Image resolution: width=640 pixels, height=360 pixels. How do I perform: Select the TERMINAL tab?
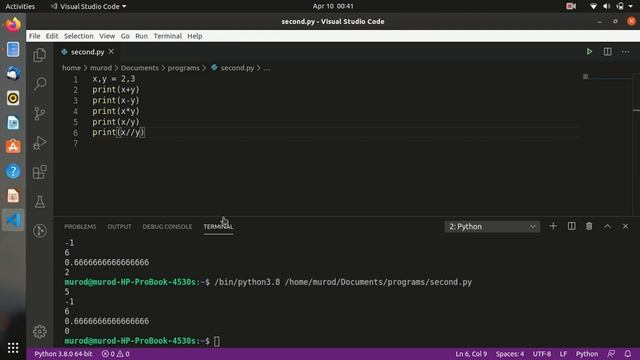pos(218,227)
